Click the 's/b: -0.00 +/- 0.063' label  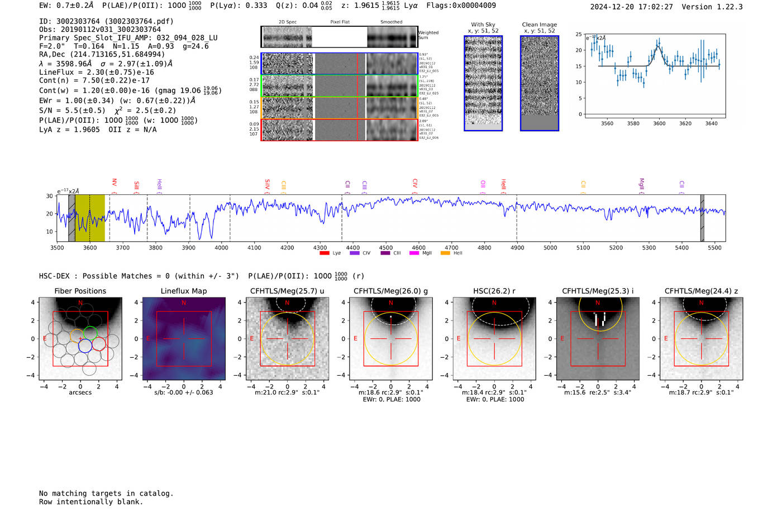click(x=184, y=392)
